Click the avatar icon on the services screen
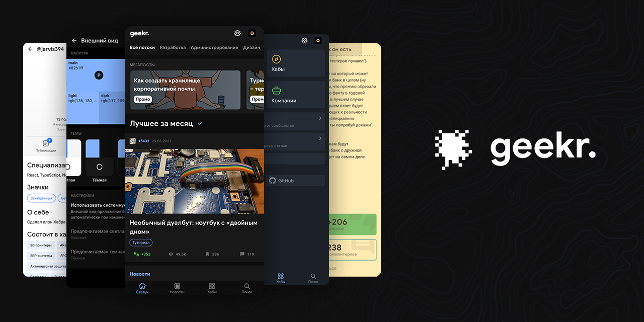Image resolution: width=644 pixels, height=322 pixels. [318, 41]
